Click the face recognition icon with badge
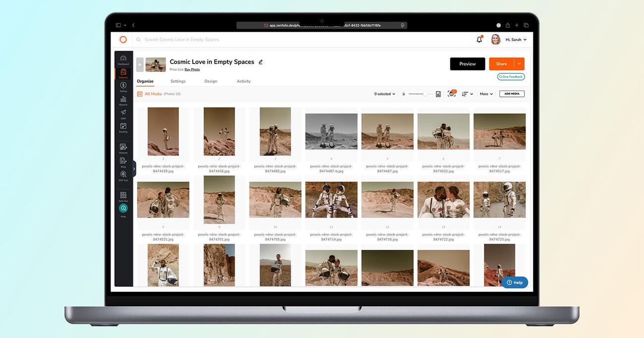 (451, 94)
